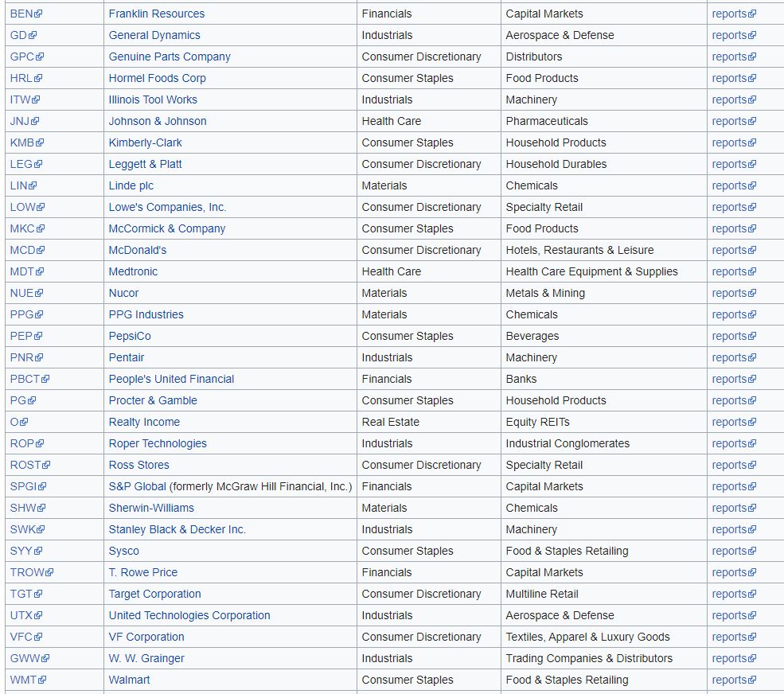Select the Realty Income company link
Image resolution: width=784 pixels, height=694 pixels.
144,422
